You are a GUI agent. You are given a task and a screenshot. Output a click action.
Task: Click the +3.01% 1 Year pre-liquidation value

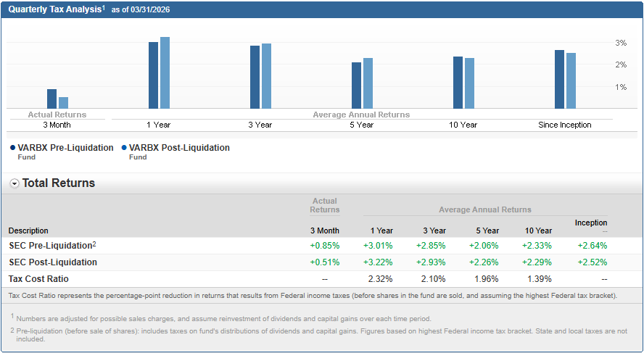(378, 245)
